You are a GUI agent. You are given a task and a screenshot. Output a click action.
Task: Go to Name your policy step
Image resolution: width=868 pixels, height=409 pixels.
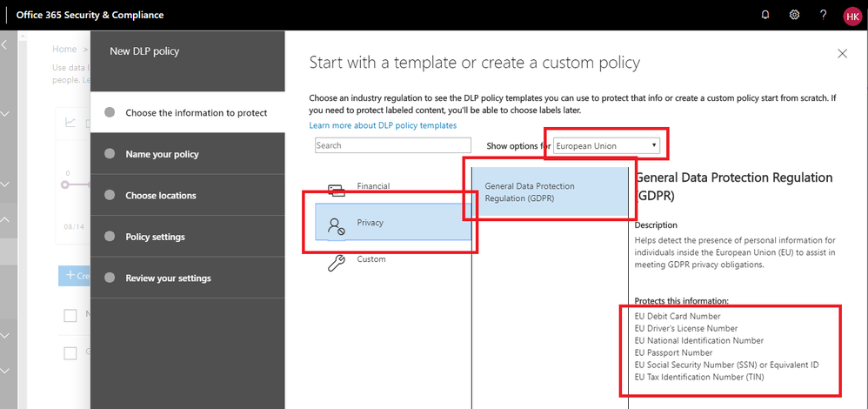tap(188, 153)
